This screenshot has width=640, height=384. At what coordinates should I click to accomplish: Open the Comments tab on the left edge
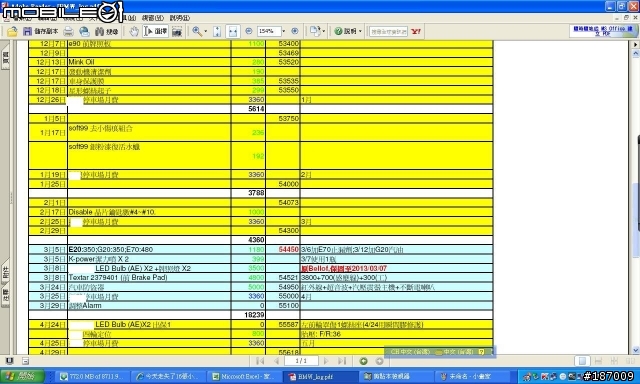tap(5, 295)
